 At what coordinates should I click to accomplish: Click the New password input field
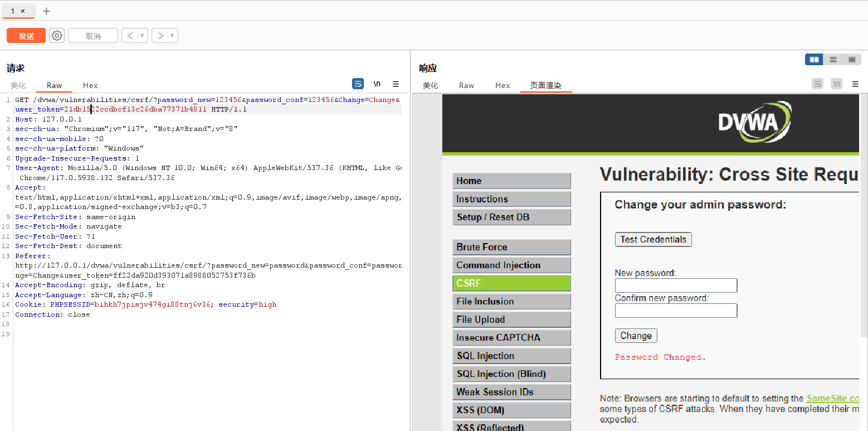point(676,285)
